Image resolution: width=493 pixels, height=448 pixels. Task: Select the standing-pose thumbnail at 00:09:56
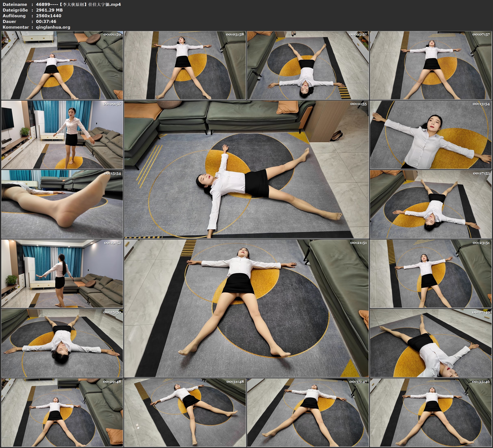tap(62, 135)
